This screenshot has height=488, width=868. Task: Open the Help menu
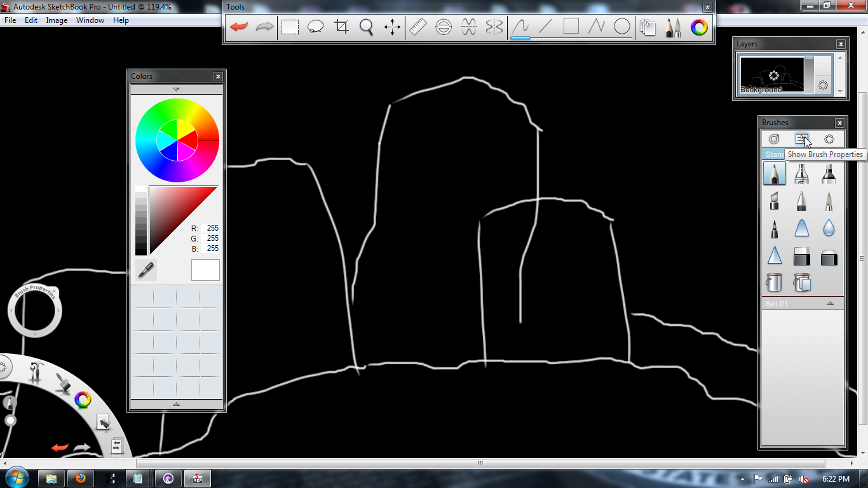[x=121, y=20]
